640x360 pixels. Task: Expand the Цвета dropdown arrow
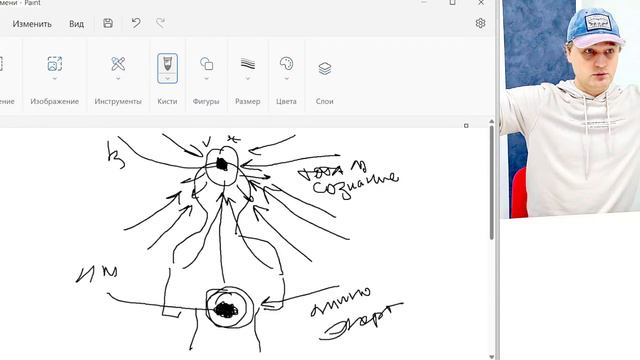tap(286, 78)
